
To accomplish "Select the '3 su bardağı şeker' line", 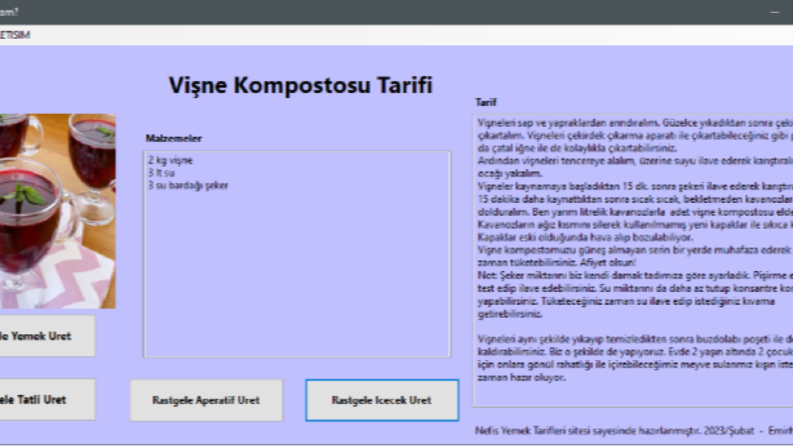I will (188, 186).
